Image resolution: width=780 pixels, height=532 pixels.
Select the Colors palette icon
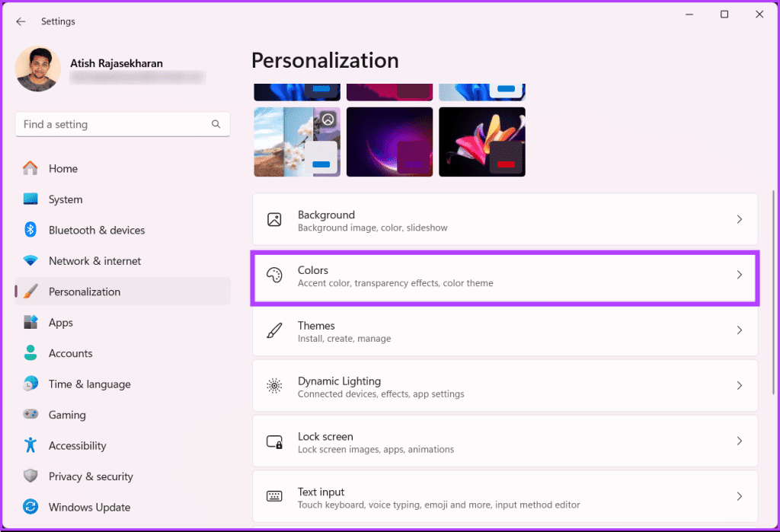point(273,276)
